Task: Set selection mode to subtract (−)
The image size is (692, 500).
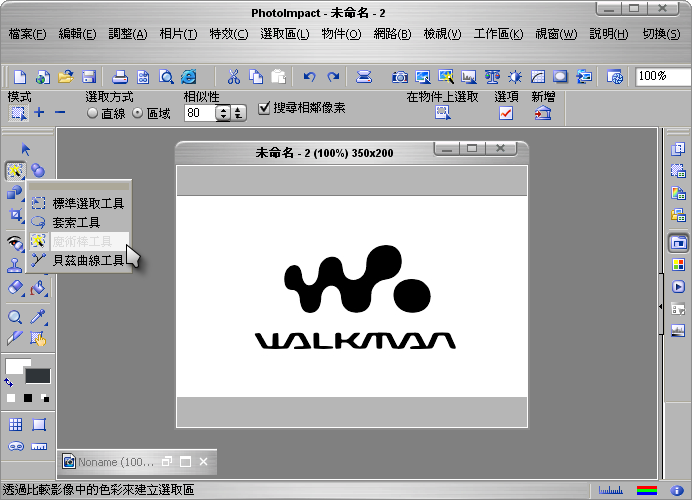Action: click(x=60, y=113)
